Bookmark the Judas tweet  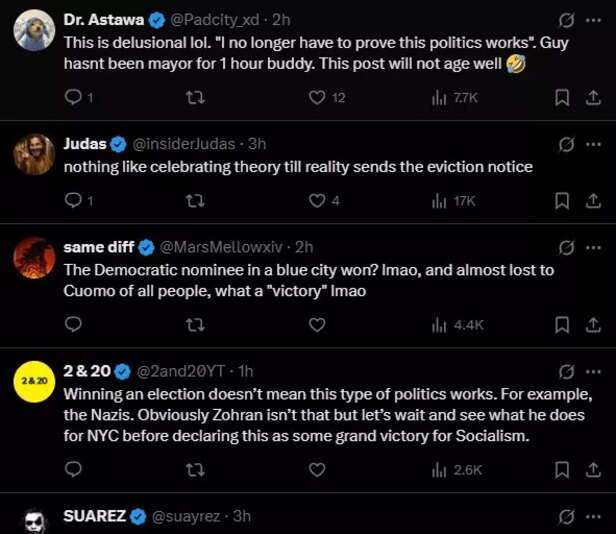point(562,201)
